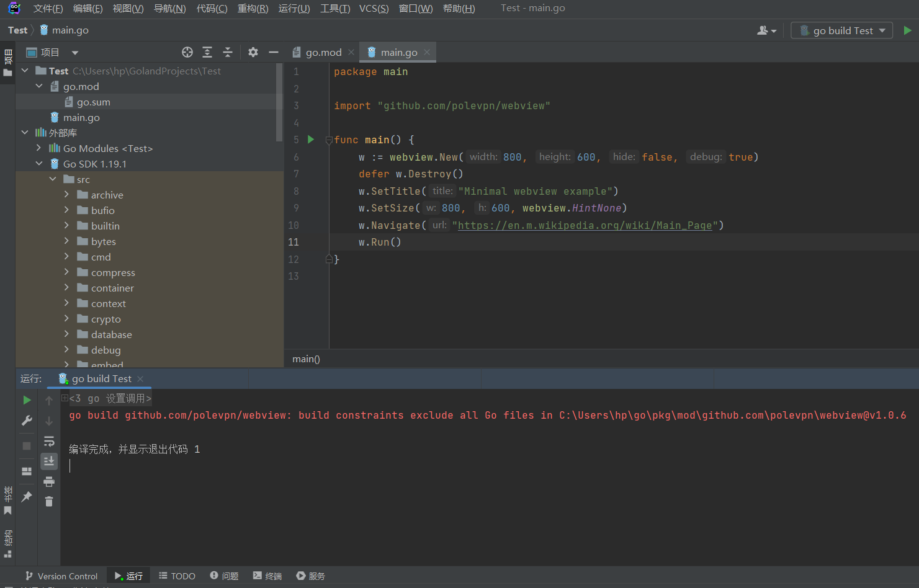Image resolution: width=919 pixels, height=588 pixels.
Task: Click Test breadcrumb in navigation bar
Action: tap(17, 30)
